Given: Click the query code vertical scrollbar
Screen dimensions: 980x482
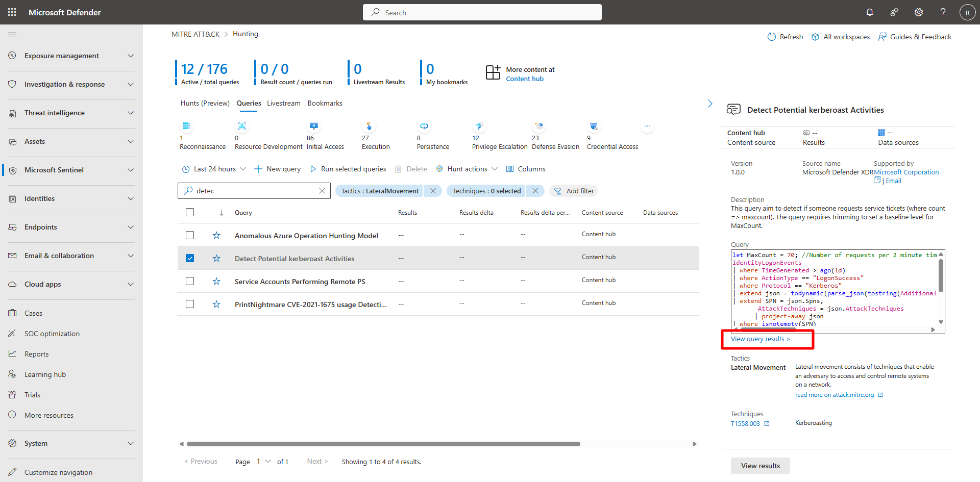Looking at the screenshot, I should tap(941, 275).
